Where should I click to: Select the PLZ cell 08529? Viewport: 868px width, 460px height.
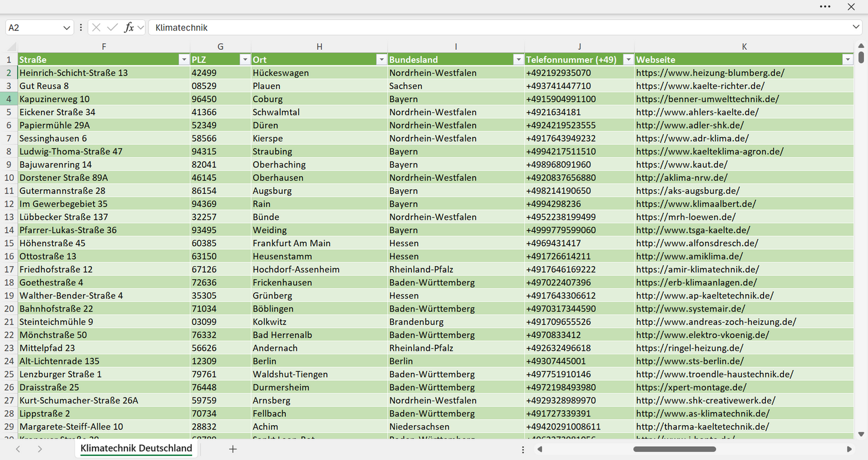220,86
